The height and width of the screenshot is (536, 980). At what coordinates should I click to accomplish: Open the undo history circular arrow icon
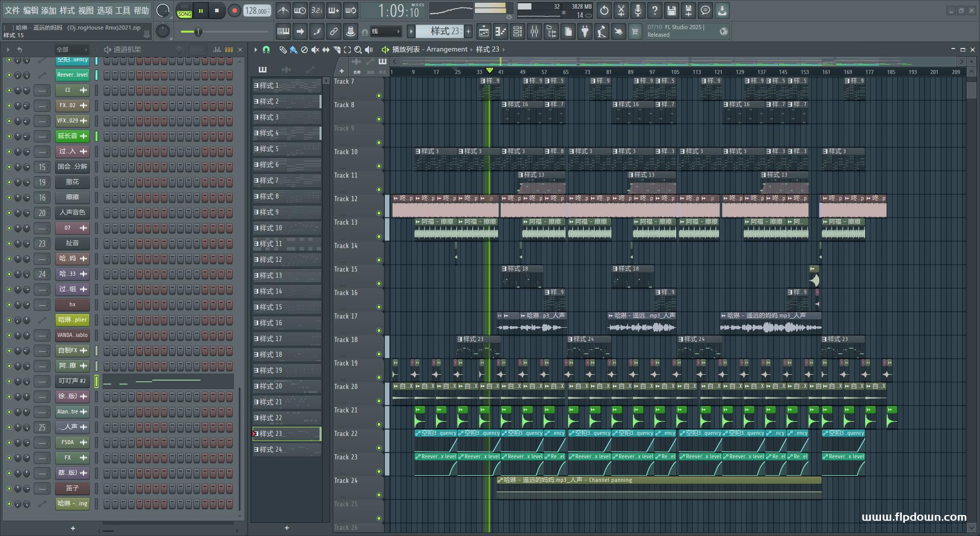[604, 10]
